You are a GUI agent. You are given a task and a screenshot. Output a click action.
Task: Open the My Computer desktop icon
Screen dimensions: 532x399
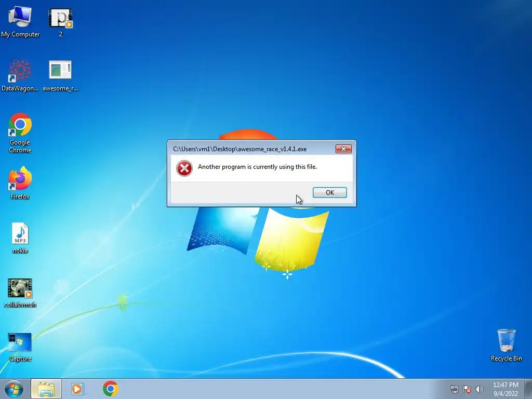20,21
